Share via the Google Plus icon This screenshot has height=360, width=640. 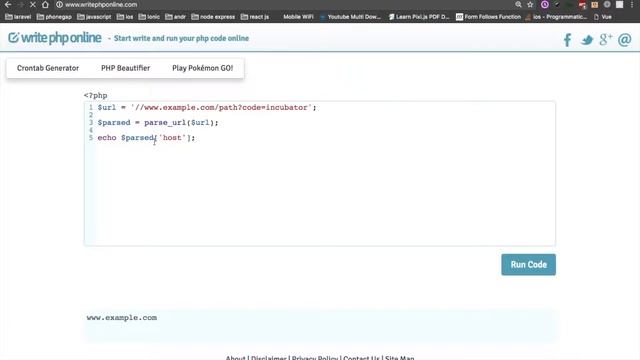[606, 40]
